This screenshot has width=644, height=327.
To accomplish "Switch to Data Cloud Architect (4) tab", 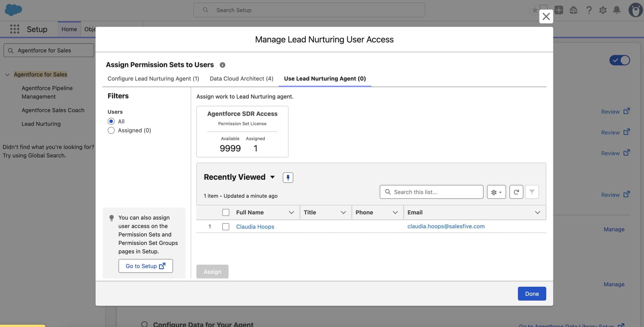I will [241, 79].
